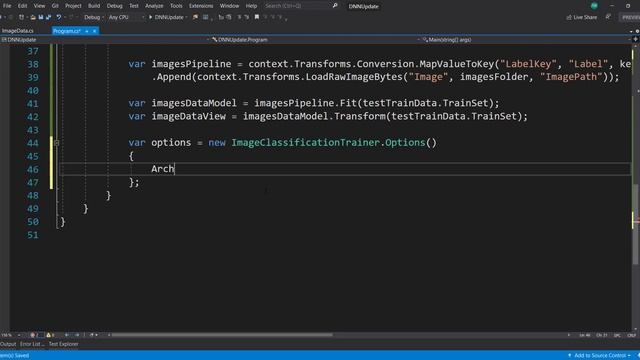Collapse the code block at line 44
The image size is (640, 360).
point(57,143)
